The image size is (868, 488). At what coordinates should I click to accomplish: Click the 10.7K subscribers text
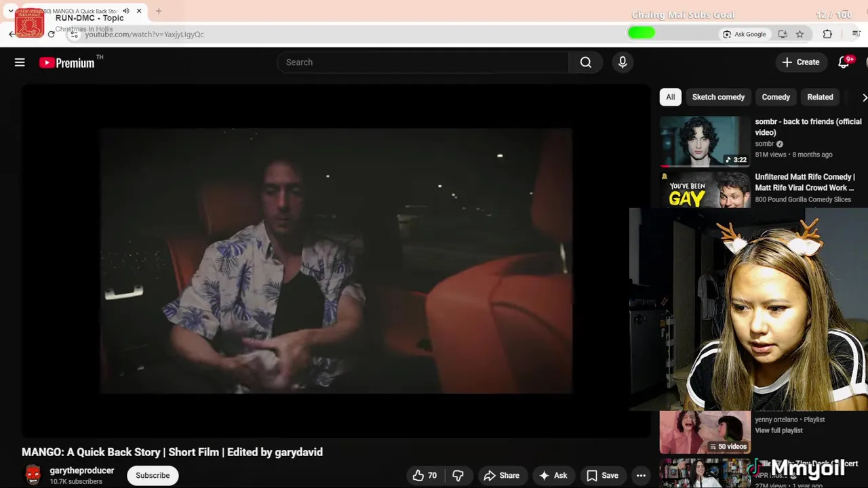[76, 481]
